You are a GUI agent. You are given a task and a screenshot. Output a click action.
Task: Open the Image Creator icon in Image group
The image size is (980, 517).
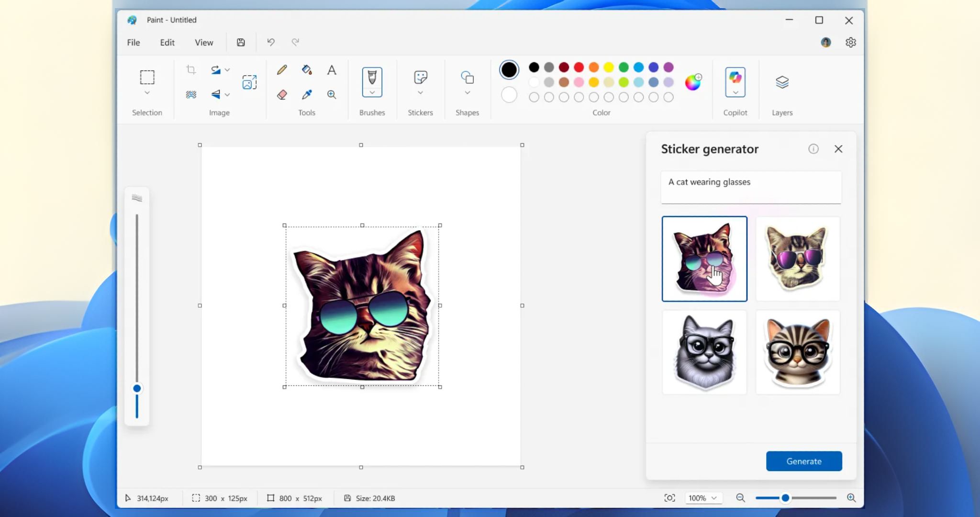249,82
